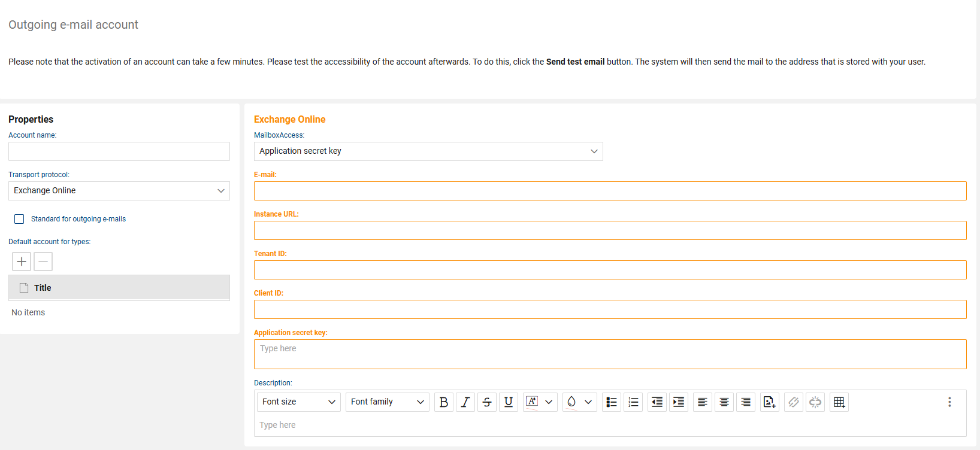Apply underline formatting
This screenshot has width=980, height=450.
coord(509,402)
